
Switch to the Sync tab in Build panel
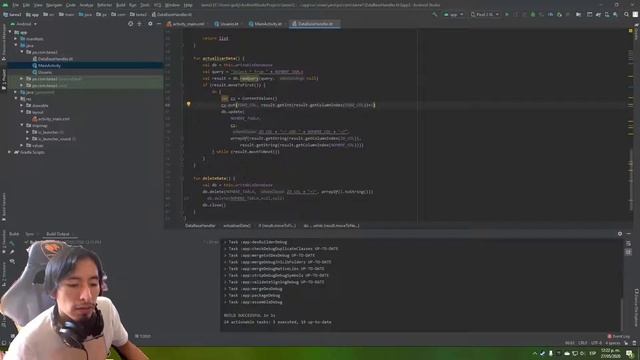[x=29, y=234]
